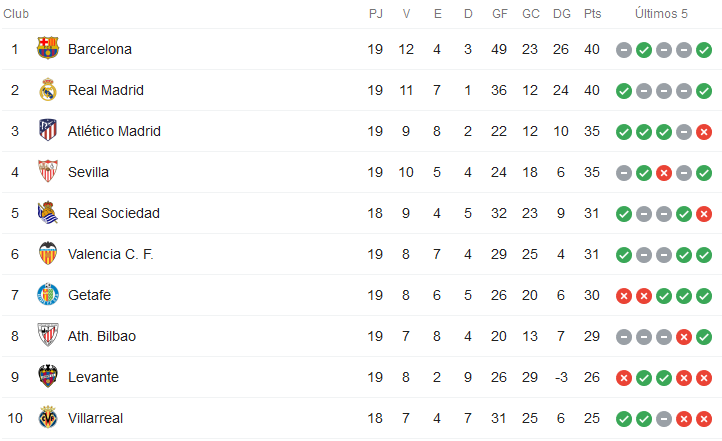Click Barcelona's latest win result indicator
Screen dimensions: 722x441
[704, 50]
